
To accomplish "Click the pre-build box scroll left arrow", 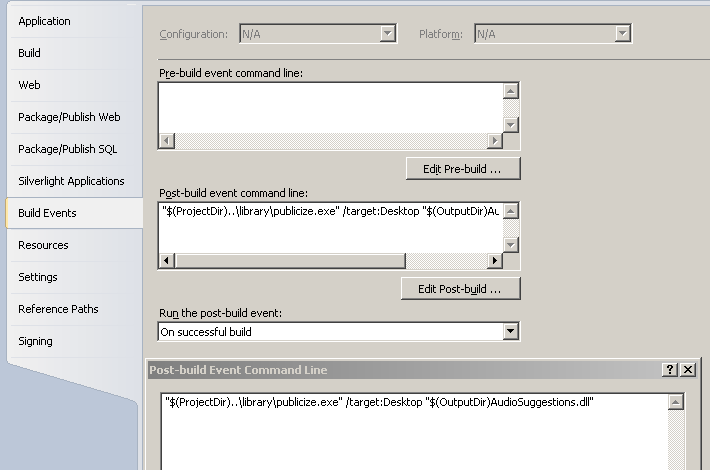I will click(x=167, y=141).
